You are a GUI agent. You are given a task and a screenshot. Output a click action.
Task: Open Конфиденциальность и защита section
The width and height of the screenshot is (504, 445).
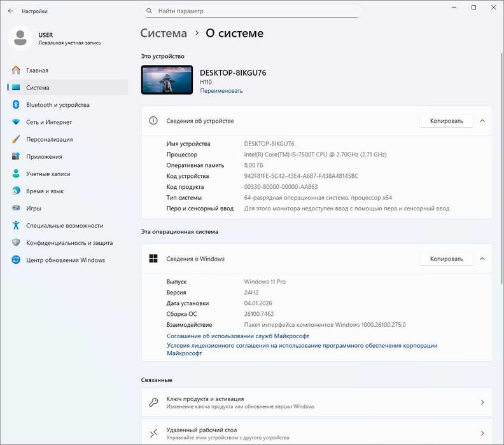coord(68,243)
